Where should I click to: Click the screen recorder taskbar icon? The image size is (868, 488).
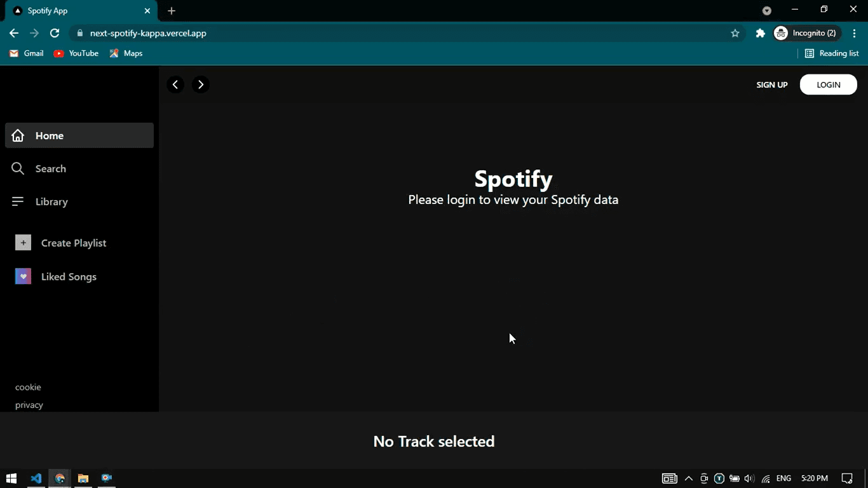106,478
